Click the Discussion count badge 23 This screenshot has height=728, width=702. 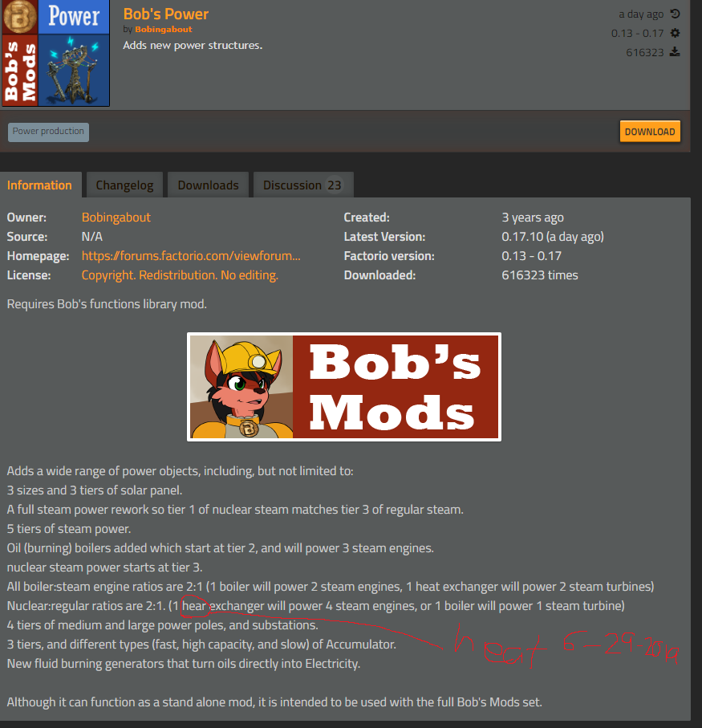coord(334,185)
